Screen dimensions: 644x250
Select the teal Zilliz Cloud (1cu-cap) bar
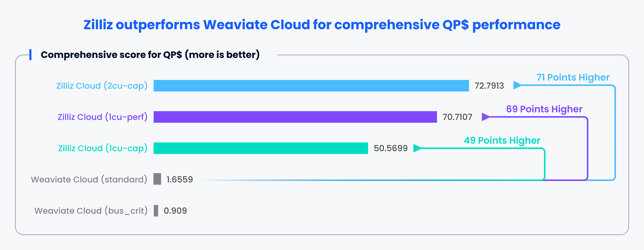(x=261, y=148)
